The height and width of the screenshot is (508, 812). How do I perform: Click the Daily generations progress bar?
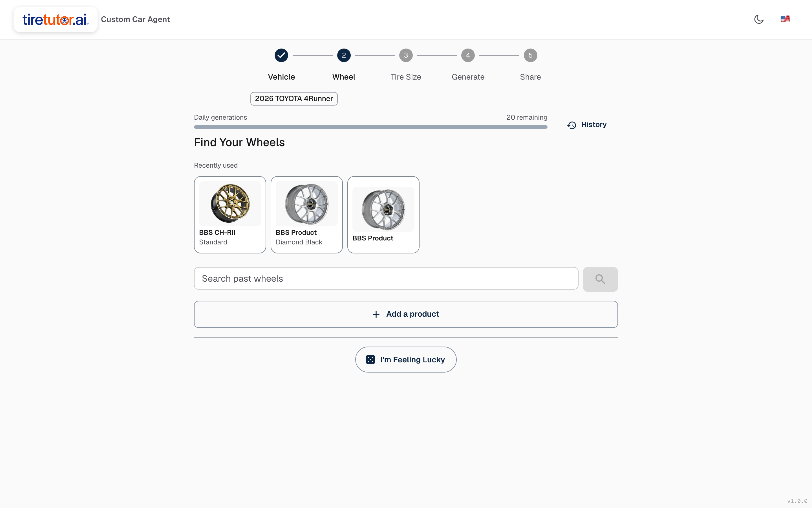370,127
